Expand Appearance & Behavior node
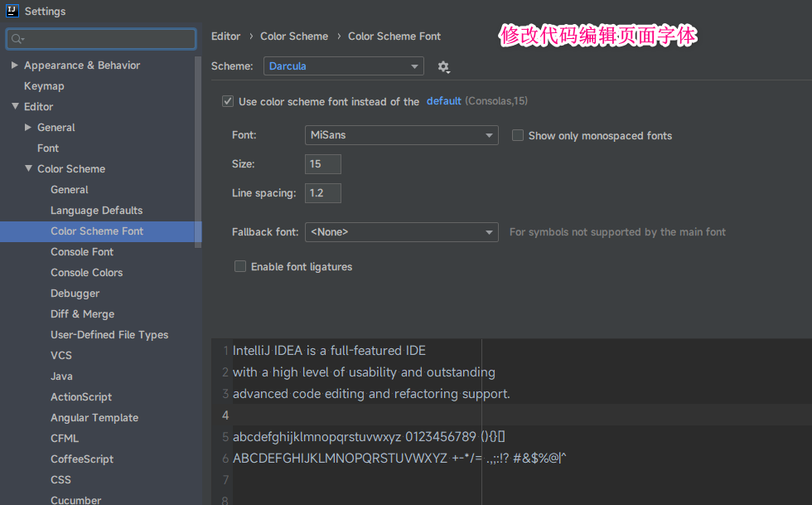 [x=15, y=65]
